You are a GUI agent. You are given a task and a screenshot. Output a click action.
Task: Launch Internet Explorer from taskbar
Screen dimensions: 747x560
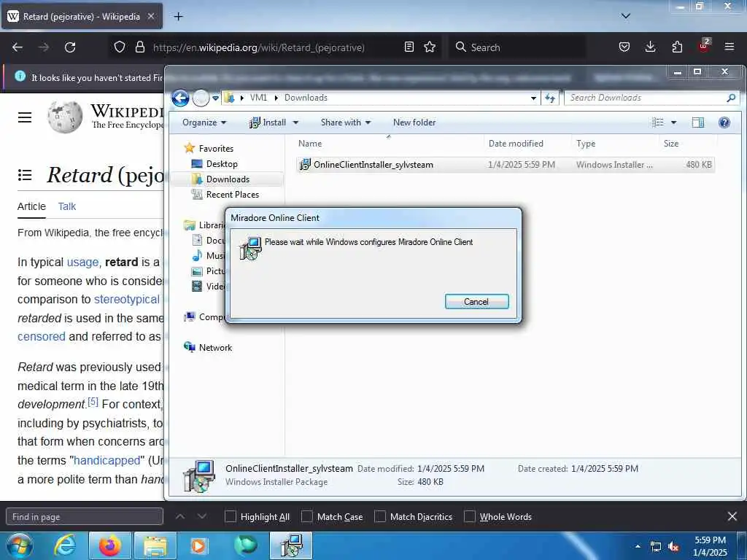pos(64,545)
